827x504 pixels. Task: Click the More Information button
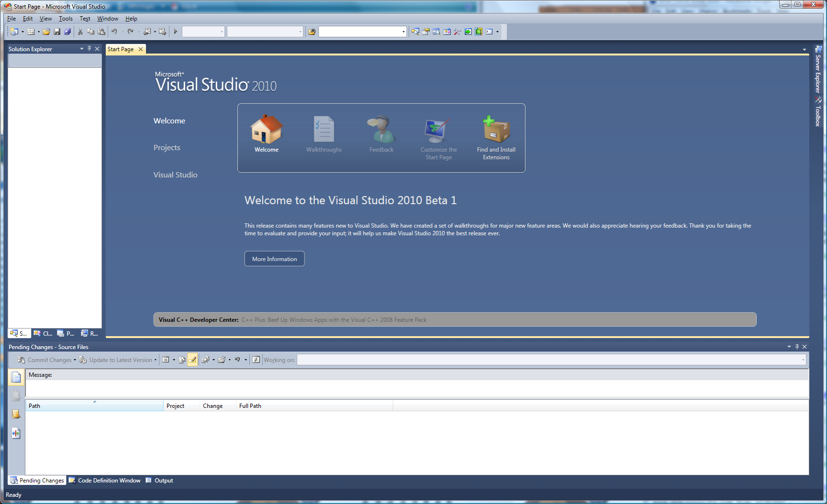tap(275, 259)
